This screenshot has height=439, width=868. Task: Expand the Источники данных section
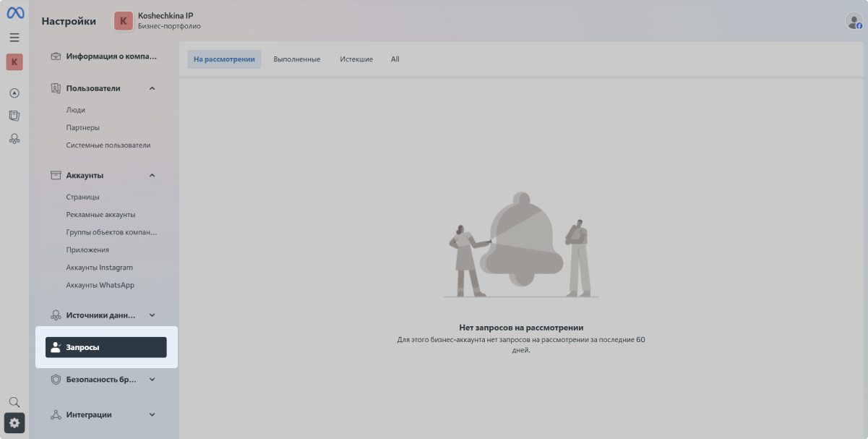(x=152, y=315)
